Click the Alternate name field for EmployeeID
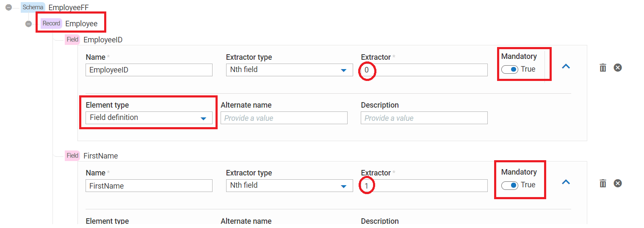Viewport: 644px width, 228px height. pos(284,118)
